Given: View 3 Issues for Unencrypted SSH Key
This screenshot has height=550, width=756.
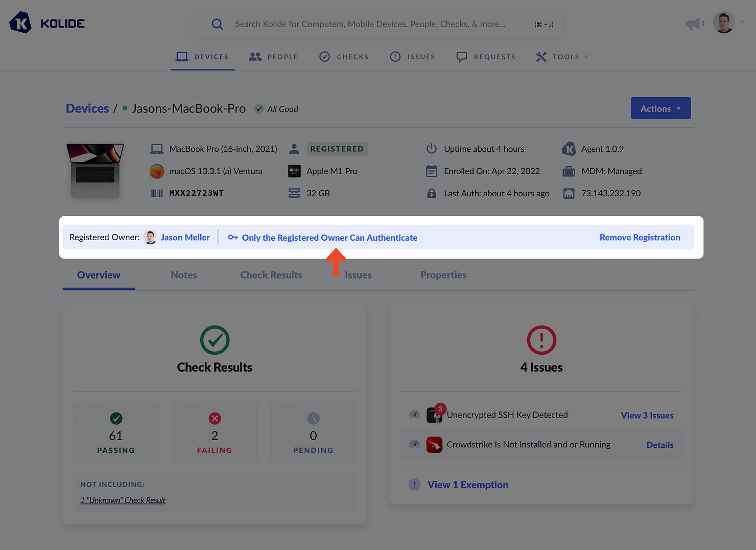Looking at the screenshot, I should [647, 415].
